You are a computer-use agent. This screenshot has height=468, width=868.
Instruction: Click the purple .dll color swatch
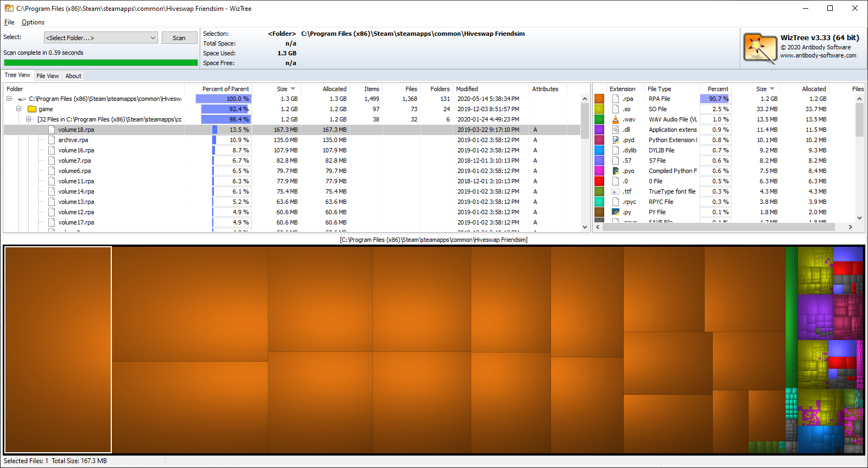point(599,130)
